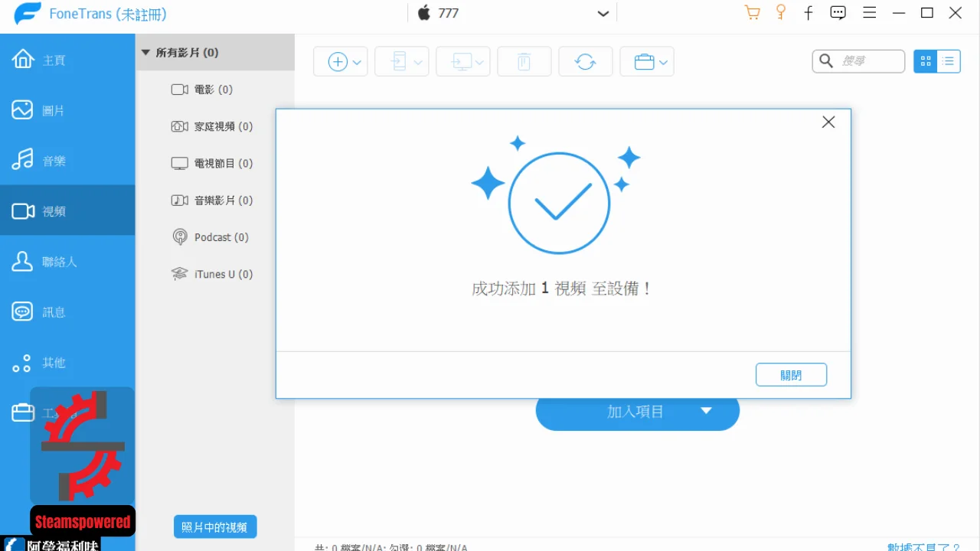Click the 關閉 button in dialog
Image resolution: width=980 pixels, height=551 pixels.
(791, 375)
